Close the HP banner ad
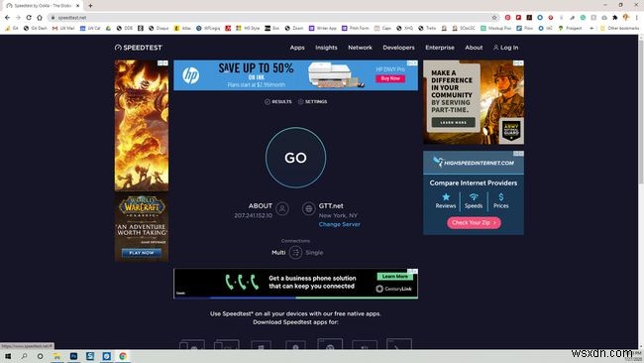644x363 pixels. pos(414,62)
